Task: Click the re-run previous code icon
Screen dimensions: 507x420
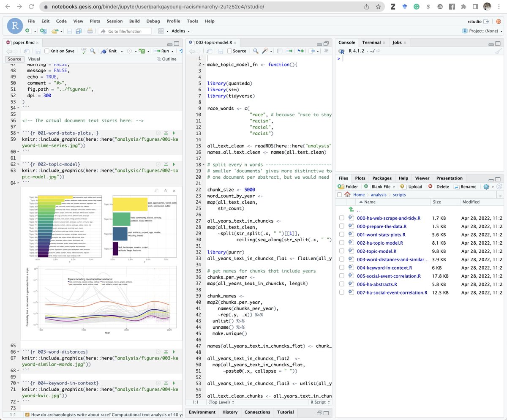Action: [300, 51]
